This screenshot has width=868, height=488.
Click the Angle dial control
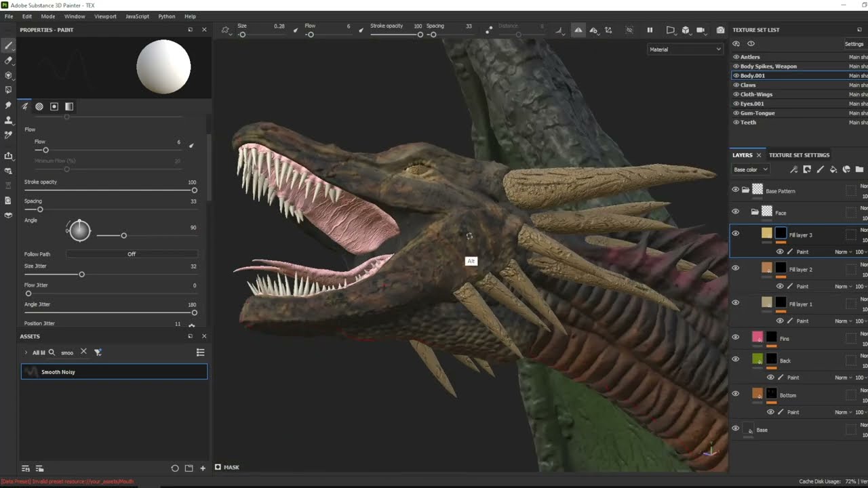coord(79,230)
